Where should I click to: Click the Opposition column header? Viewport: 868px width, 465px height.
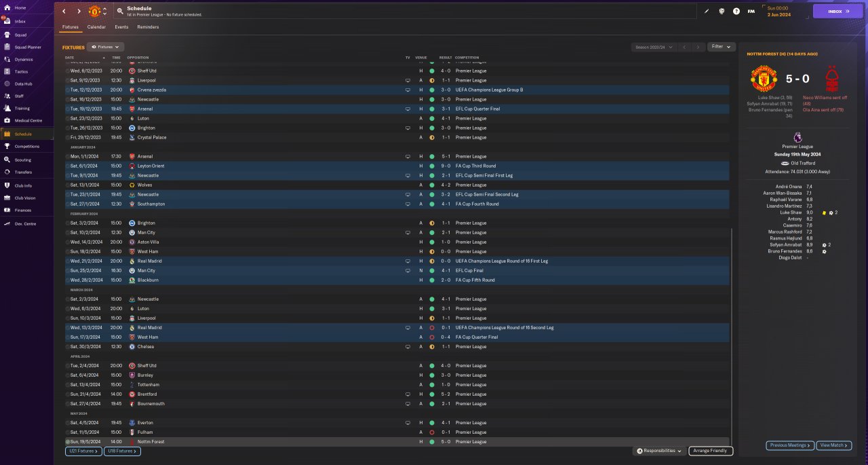(x=138, y=58)
